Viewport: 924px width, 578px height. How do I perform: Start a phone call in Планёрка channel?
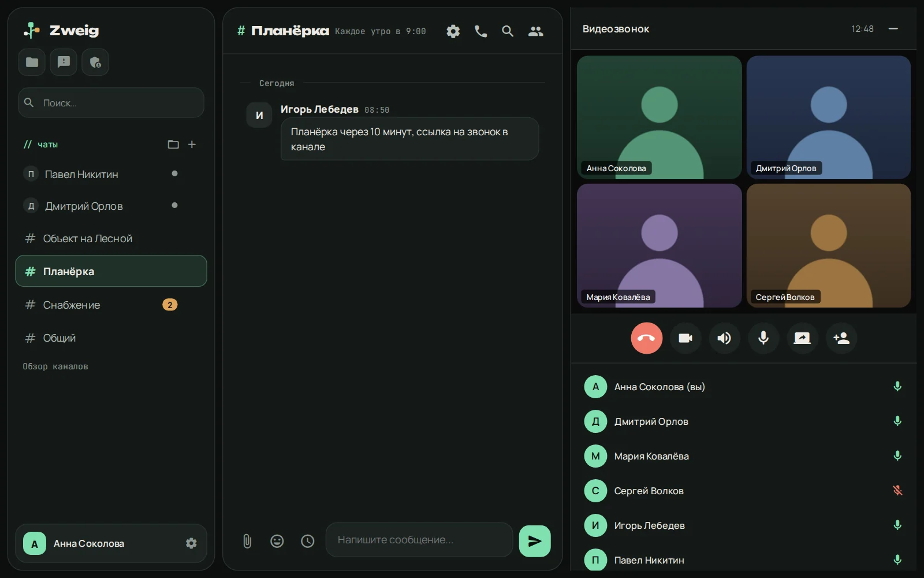(480, 31)
